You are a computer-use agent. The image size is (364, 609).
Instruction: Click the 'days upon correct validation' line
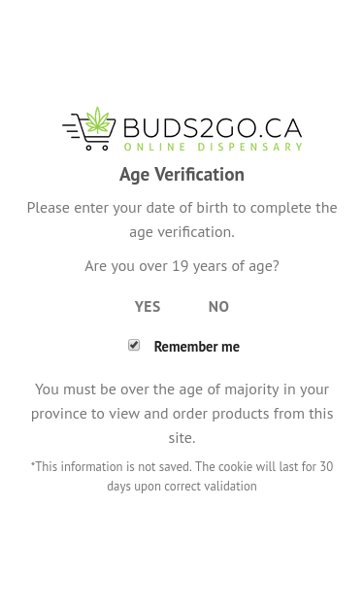(x=182, y=487)
